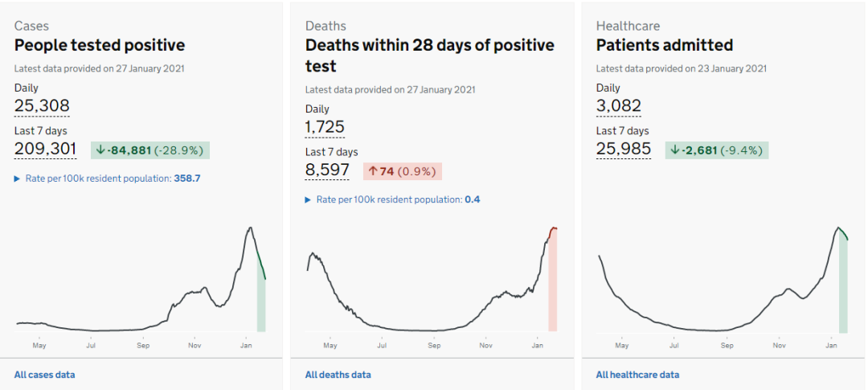Click the cases trend chart green shaded area
This screenshot has width=868, height=390.
tap(261, 306)
